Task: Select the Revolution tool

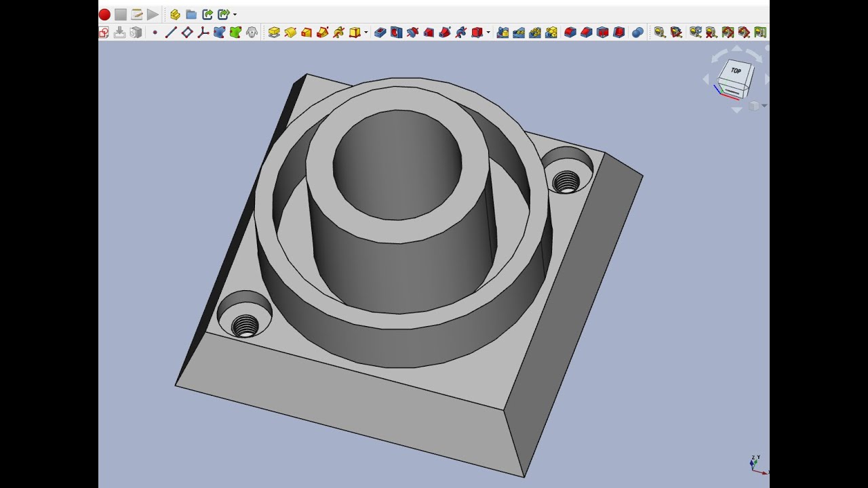Action: (290, 32)
